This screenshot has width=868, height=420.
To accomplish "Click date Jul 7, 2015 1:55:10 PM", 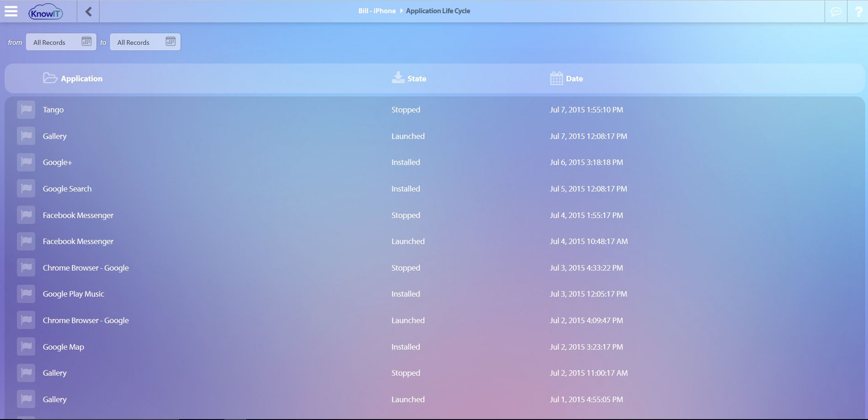I will [586, 110].
